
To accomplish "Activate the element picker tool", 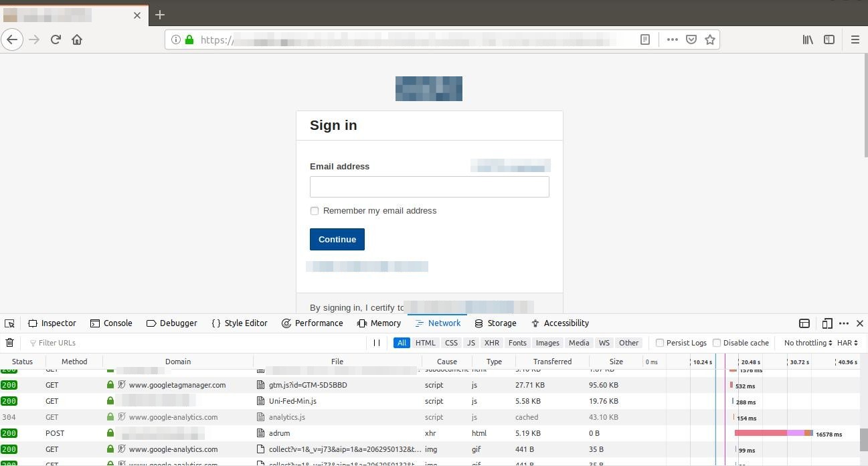I will tap(9, 323).
